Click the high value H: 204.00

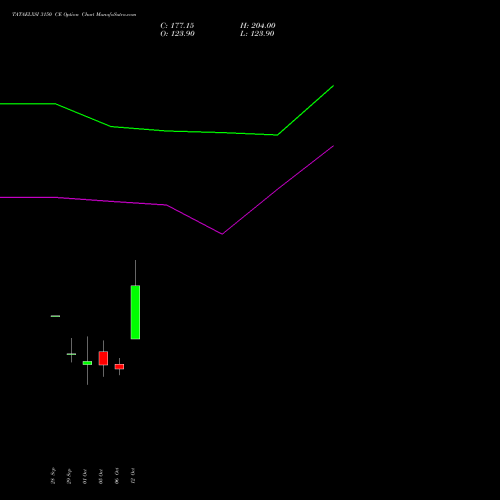(258, 26)
